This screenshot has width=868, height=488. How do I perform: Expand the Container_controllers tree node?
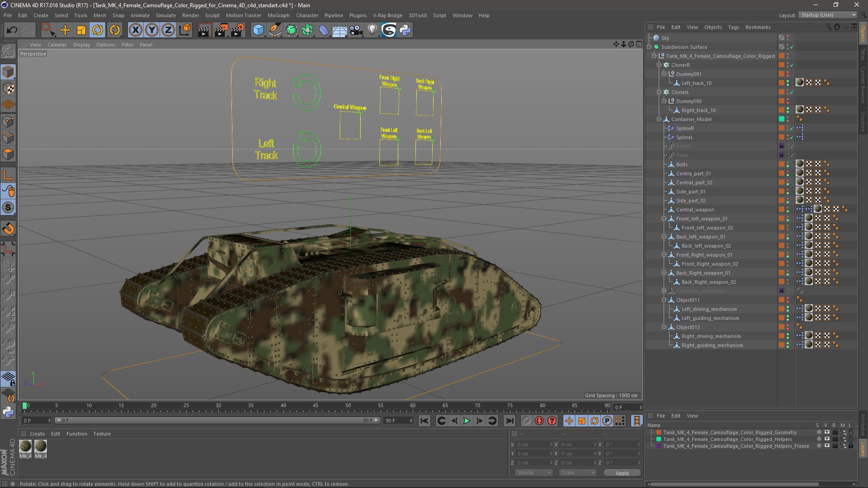664,291
